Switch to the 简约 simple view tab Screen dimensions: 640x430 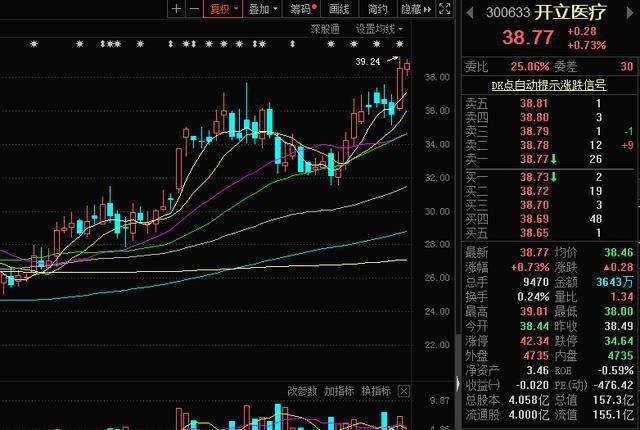(x=377, y=9)
